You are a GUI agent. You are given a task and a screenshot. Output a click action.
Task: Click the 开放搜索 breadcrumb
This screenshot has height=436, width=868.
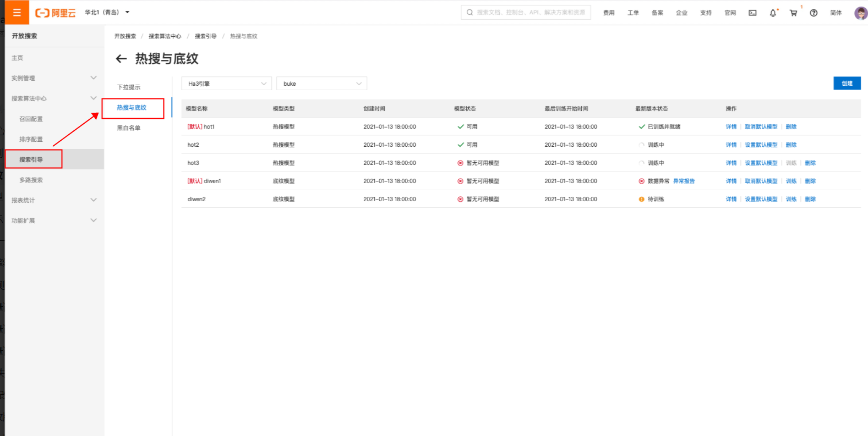pos(125,36)
